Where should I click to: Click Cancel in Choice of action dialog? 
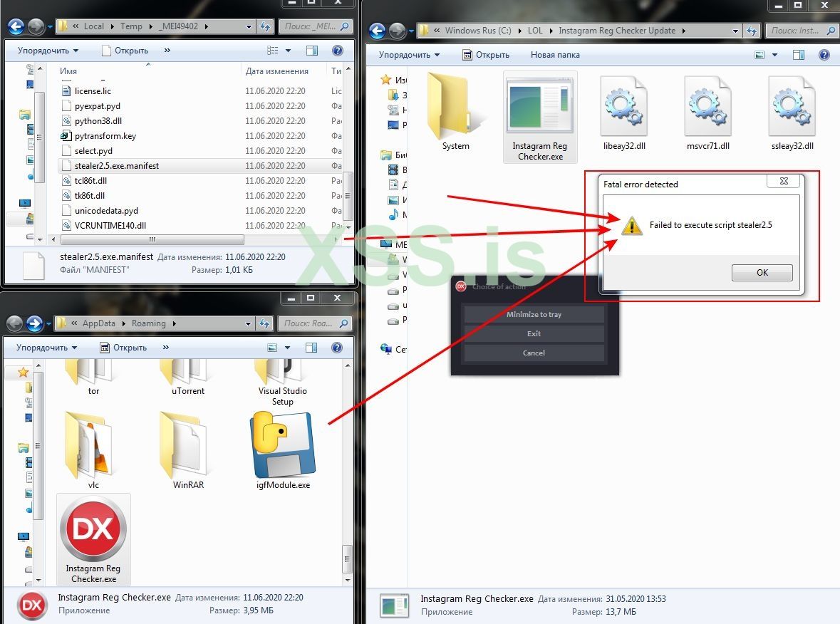click(534, 353)
